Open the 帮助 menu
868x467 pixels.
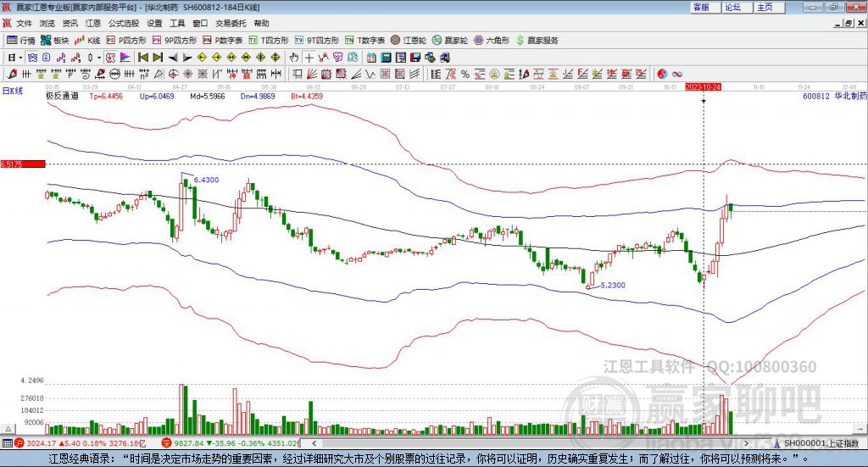tap(261, 23)
